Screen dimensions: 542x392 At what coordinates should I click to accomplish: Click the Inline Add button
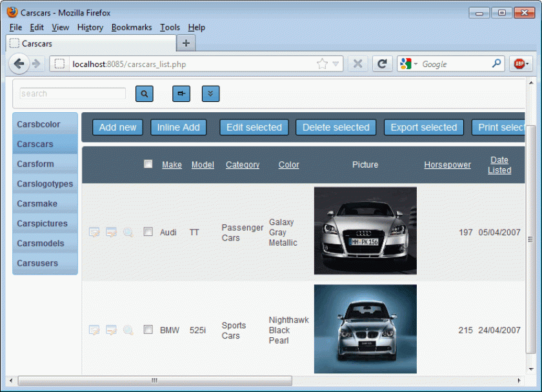[x=178, y=128]
